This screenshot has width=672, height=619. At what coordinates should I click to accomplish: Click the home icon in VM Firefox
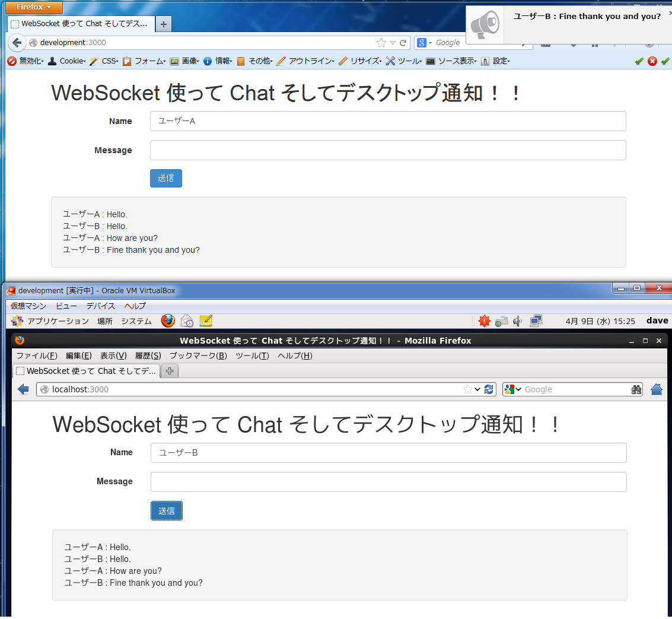coord(656,389)
